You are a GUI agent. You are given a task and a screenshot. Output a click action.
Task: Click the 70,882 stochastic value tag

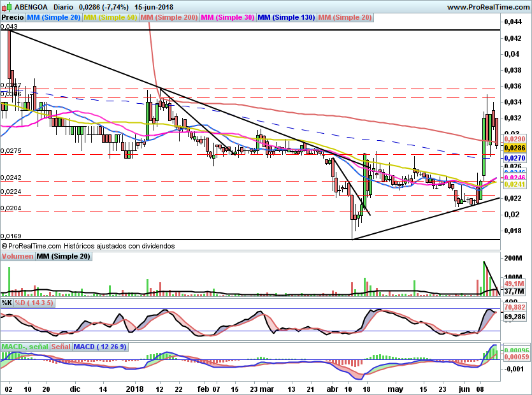click(x=515, y=308)
